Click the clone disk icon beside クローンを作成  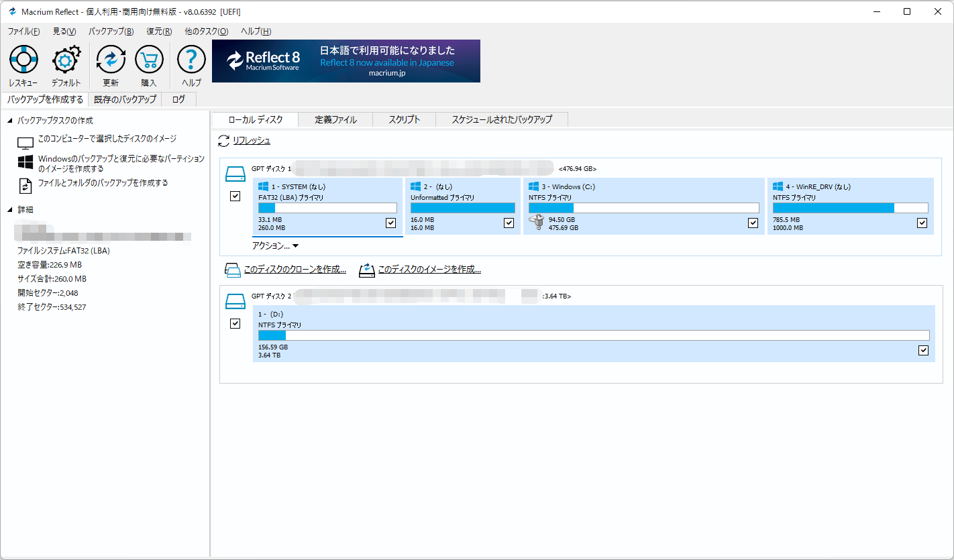tap(232, 270)
